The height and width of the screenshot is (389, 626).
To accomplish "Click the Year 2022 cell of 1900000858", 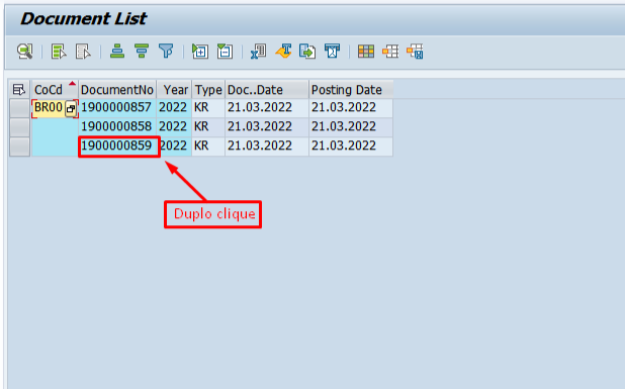I will [x=173, y=127].
